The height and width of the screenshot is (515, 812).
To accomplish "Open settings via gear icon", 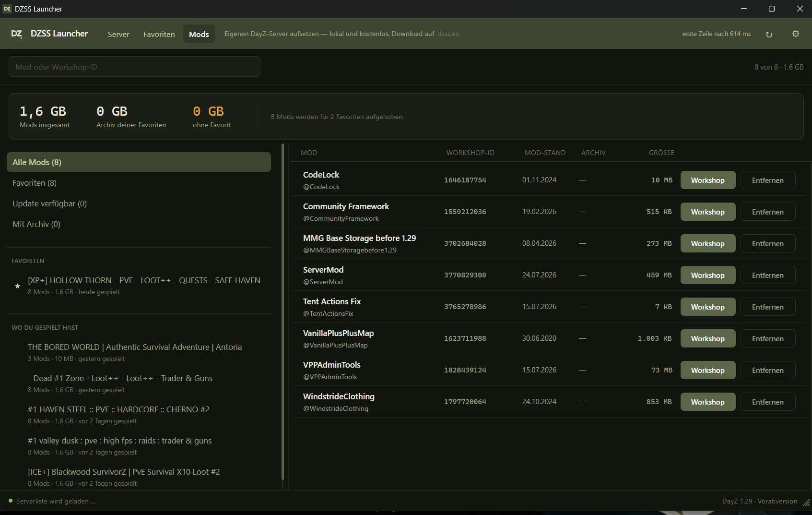I will (x=796, y=34).
